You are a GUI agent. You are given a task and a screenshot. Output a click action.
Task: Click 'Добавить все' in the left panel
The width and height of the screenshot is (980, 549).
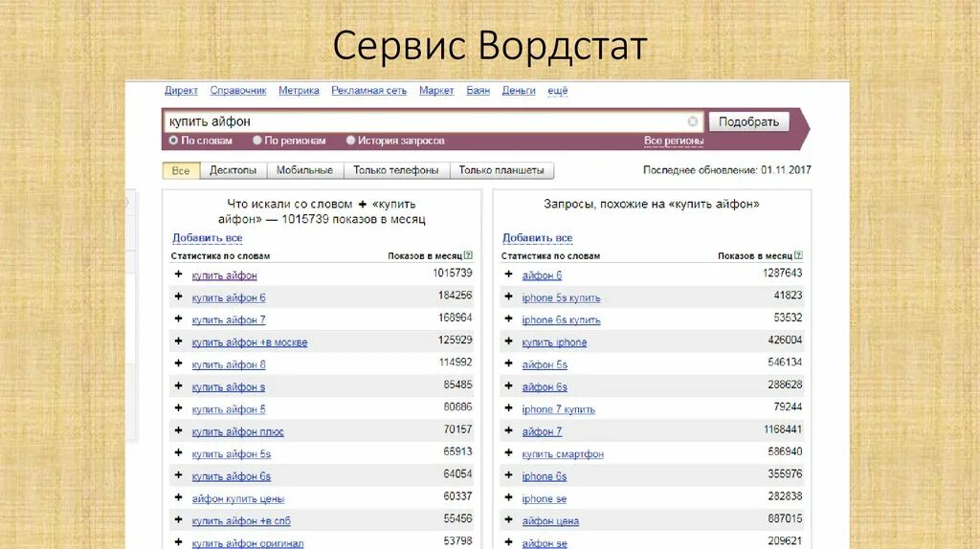coord(208,238)
